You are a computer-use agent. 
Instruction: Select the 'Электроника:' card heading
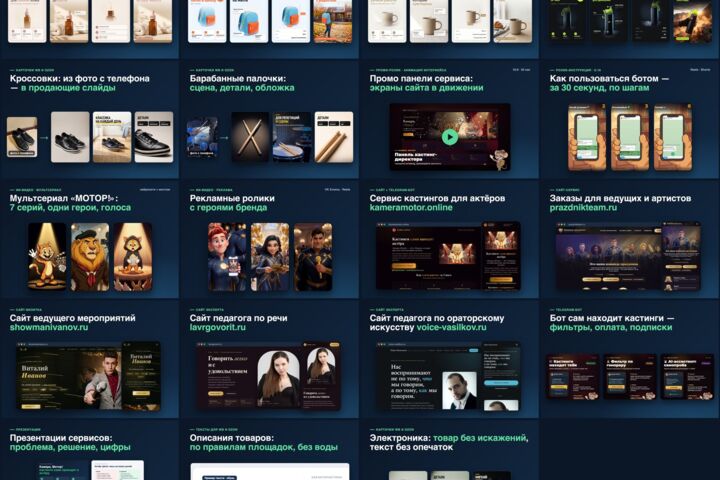(400, 438)
